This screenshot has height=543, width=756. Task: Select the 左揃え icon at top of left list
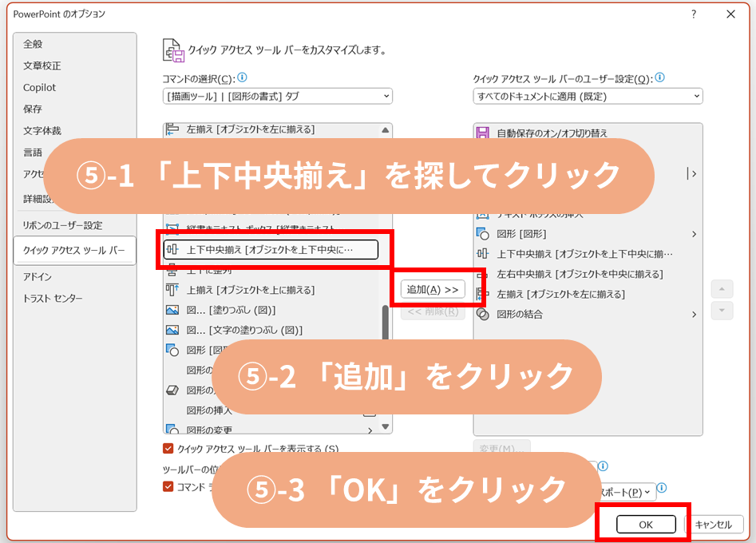[172, 129]
